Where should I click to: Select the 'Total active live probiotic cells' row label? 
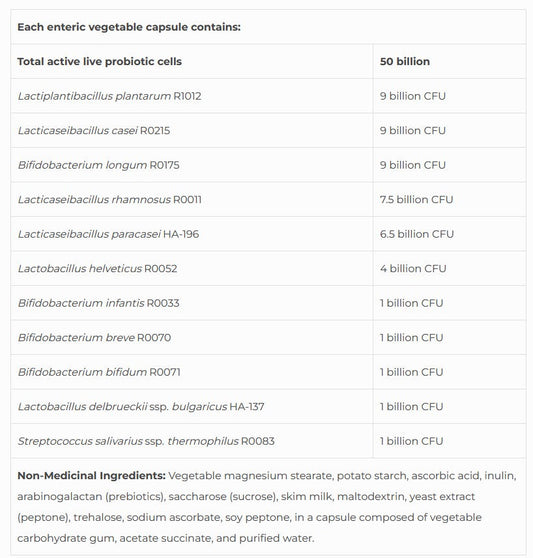click(99, 62)
